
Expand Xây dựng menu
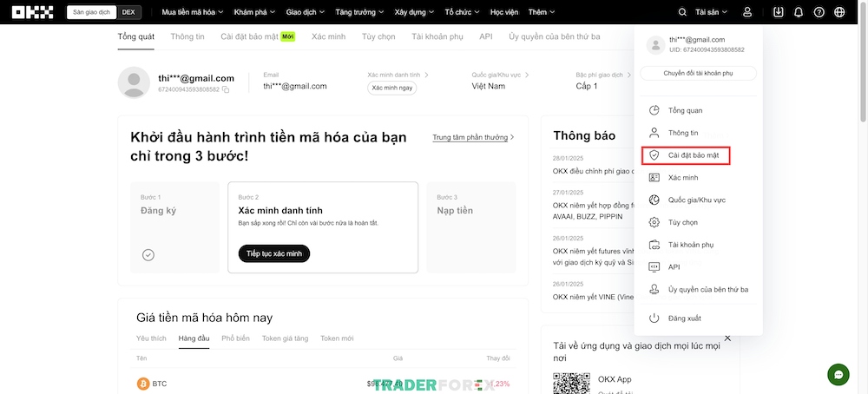pyautogui.click(x=414, y=12)
